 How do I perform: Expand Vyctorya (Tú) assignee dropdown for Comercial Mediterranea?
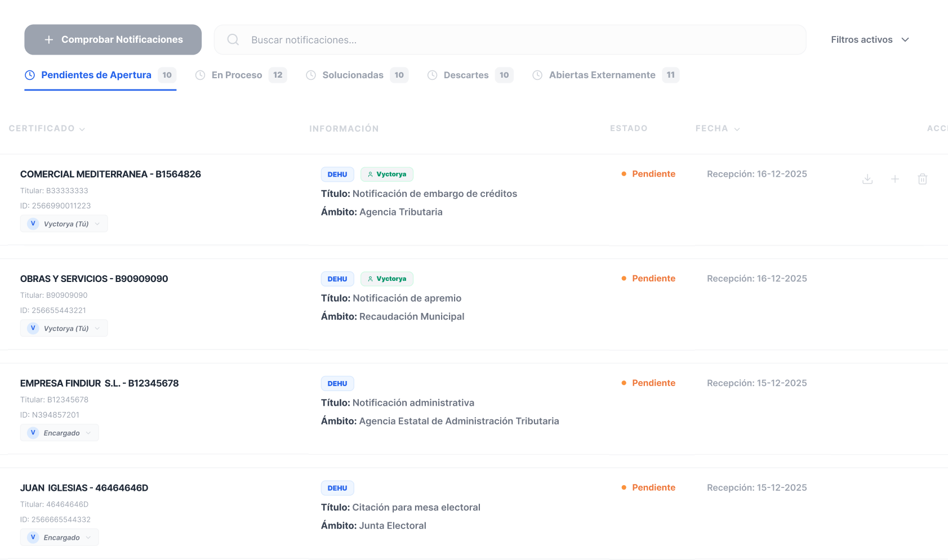[x=64, y=224]
